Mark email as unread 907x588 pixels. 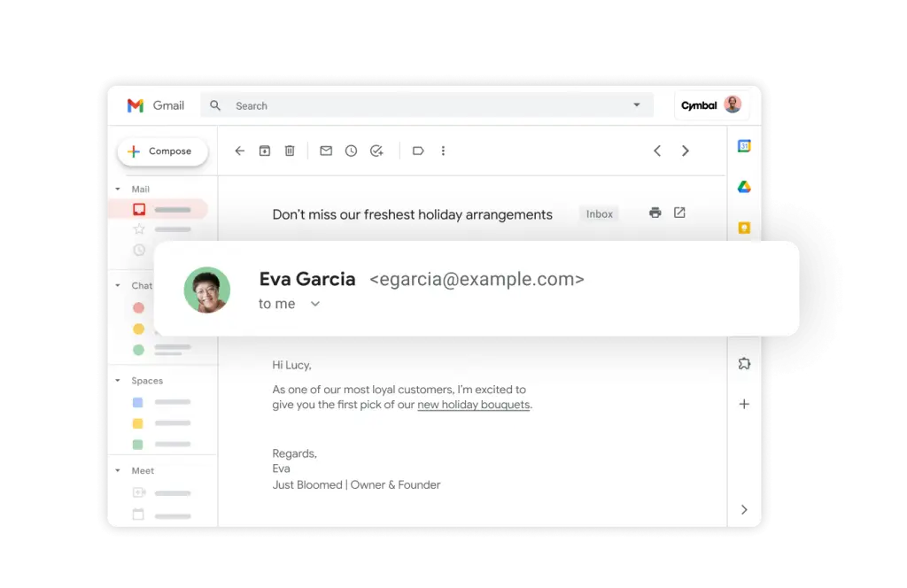[326, 151]
